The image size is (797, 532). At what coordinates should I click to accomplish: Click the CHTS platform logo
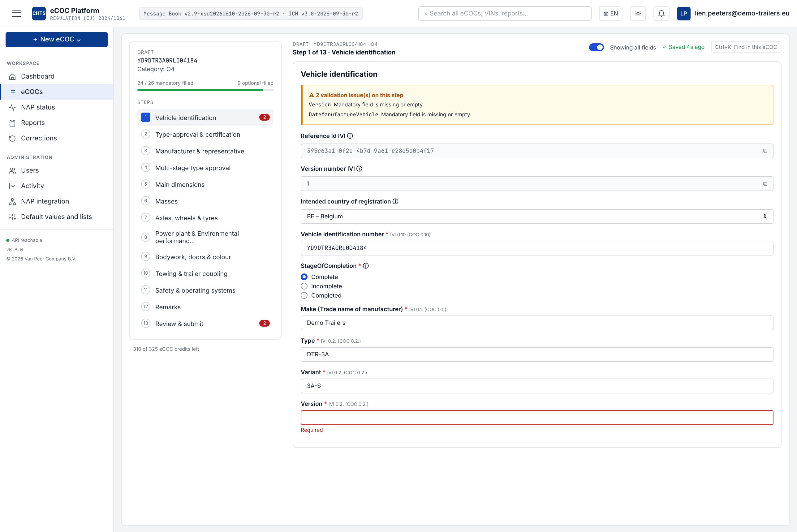pos(39,13)
